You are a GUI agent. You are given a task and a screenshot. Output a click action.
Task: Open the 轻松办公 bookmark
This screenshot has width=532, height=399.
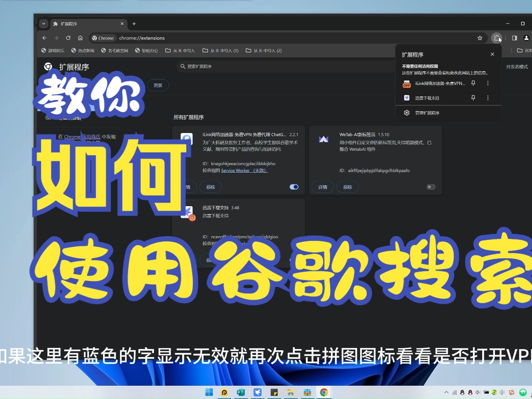point(146,51)
